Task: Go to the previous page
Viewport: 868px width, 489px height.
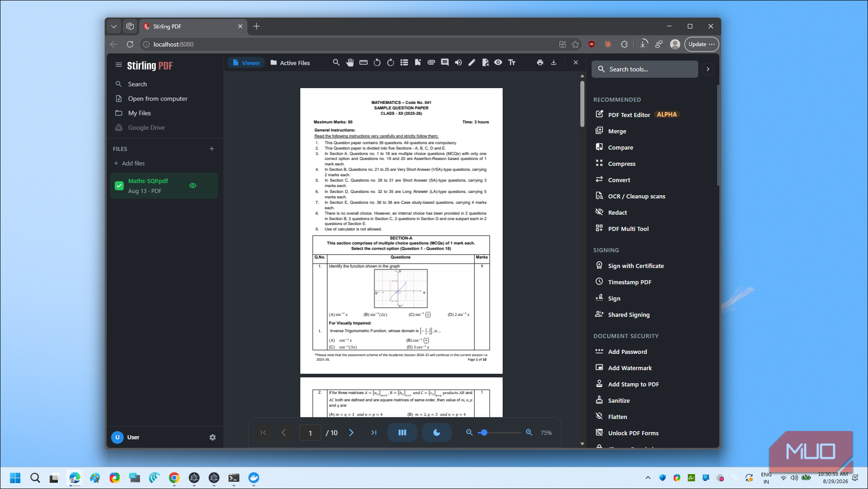Action: tap(284, 433)
